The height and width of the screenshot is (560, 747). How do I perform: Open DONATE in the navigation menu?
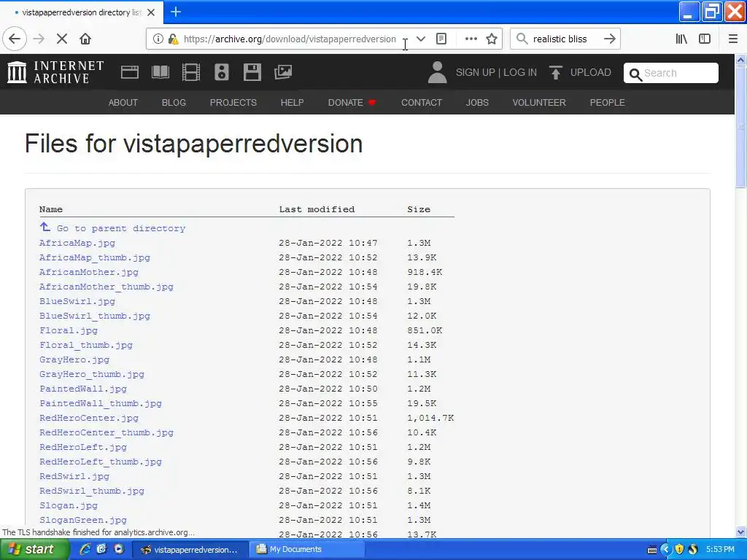point(352,102)
